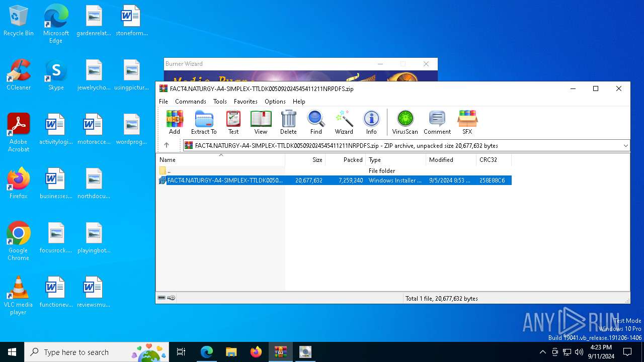Sort by the Type column header
The width and height of the screenshot is (644, 362).
click(396, 160)
